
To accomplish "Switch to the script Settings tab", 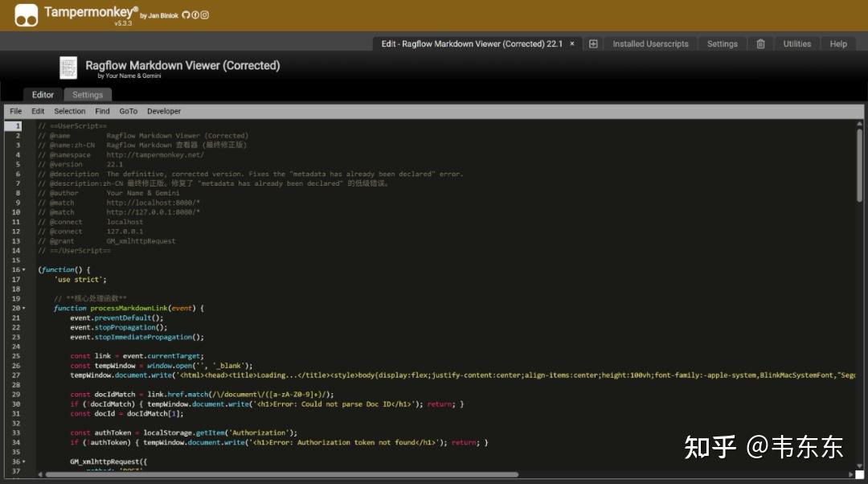I will click(x=88, y=95).
